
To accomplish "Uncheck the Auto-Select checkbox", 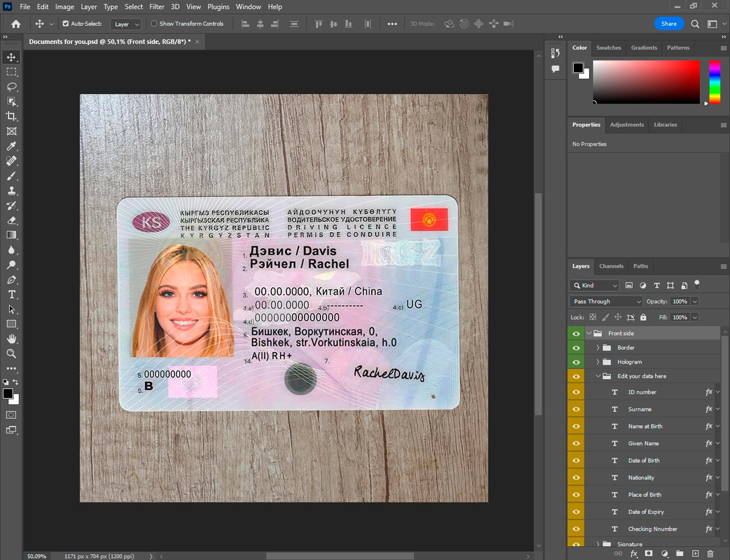I will click(66, 23).
